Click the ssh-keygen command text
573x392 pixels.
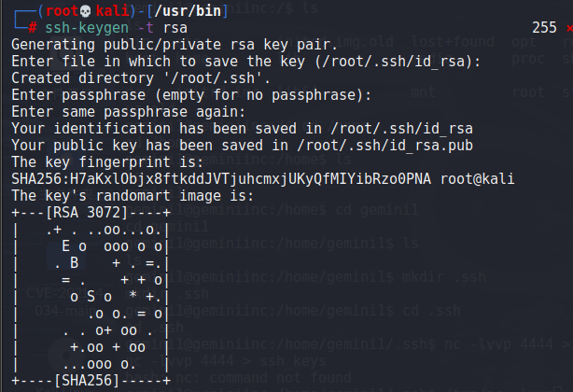[x=84, y=27]
